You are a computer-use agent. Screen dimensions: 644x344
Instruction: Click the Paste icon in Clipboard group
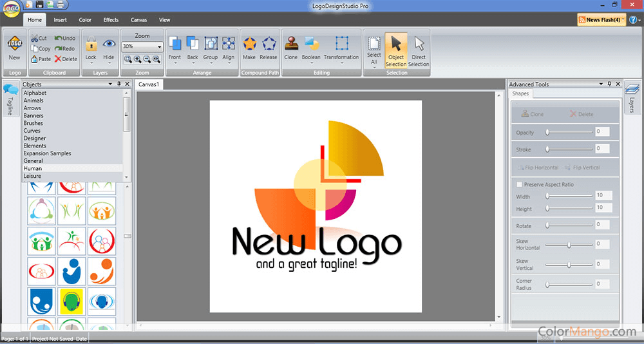[x=35, y=59]
